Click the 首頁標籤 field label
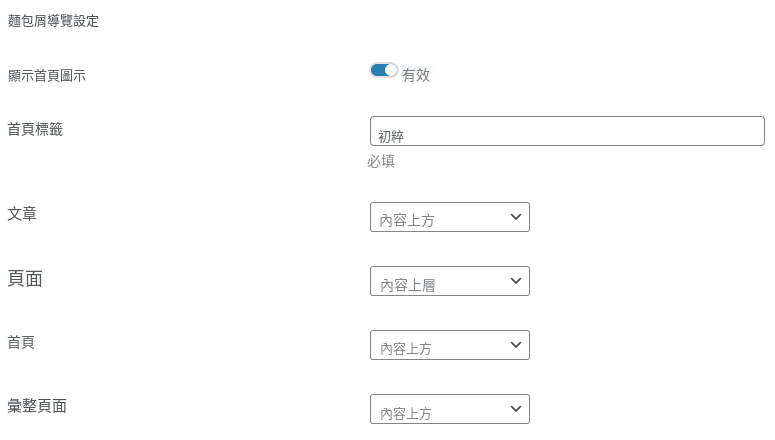Screen dimensions: 775x440 pos(35,130)
